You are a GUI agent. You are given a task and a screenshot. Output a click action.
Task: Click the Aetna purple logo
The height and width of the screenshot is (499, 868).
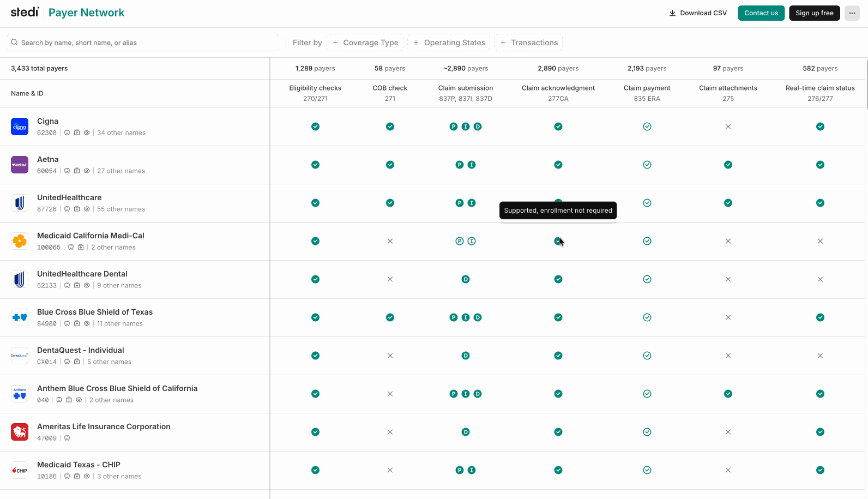[x=20, y=165]
